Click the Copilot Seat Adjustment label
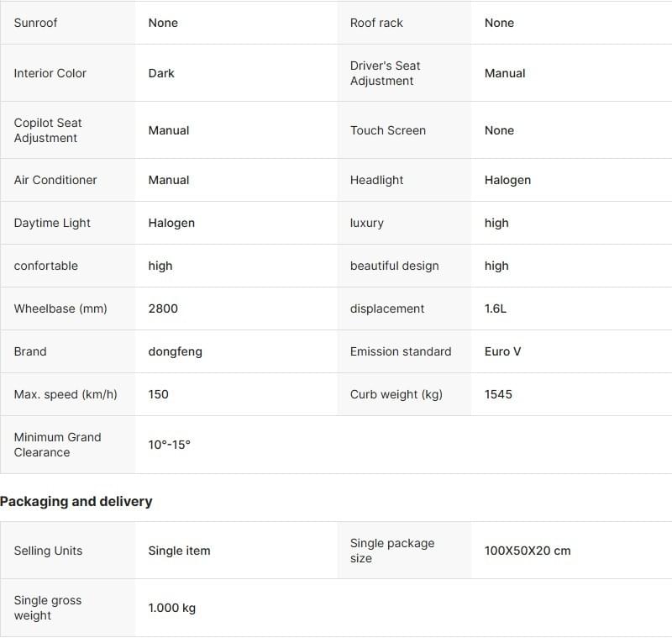The height and width of the screenshot is (638, 672). point(48,130)
